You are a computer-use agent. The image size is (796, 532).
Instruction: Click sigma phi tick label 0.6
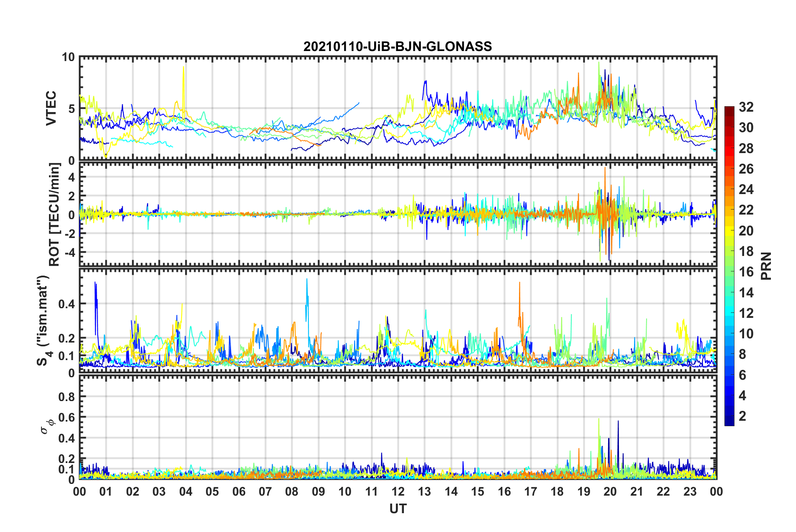click(67, 417)
